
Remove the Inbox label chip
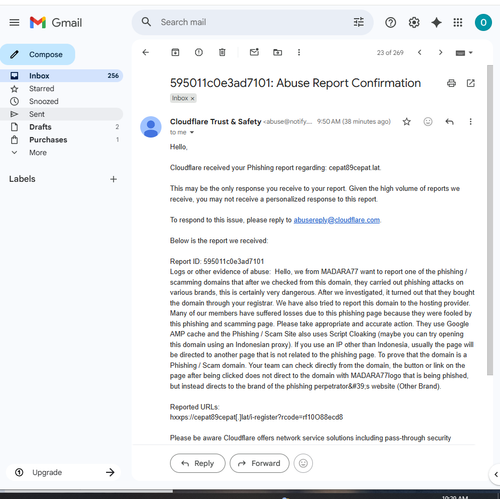(192, 98)
